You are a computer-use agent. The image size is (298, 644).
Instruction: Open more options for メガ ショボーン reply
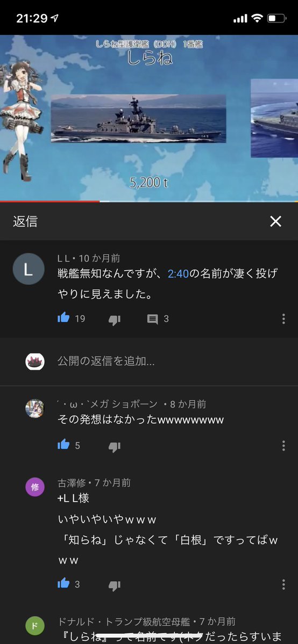(x=283, y=446)
